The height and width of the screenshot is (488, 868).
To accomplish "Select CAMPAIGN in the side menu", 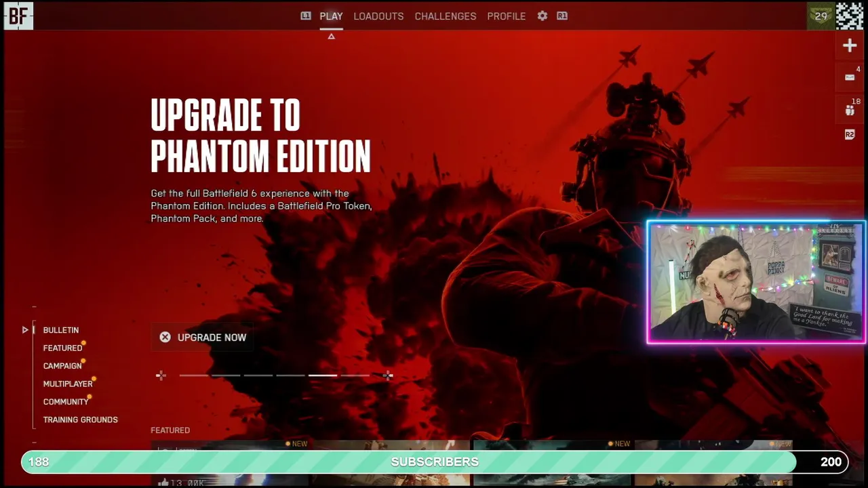I will 62,366.
